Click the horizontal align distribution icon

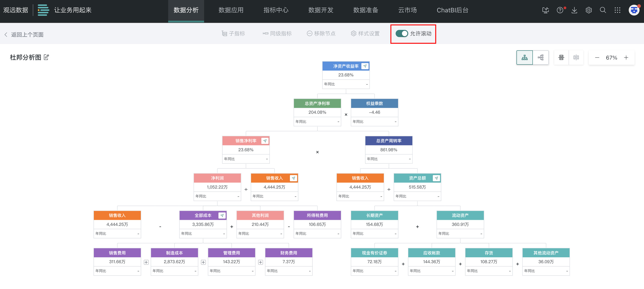pos(576,58)
